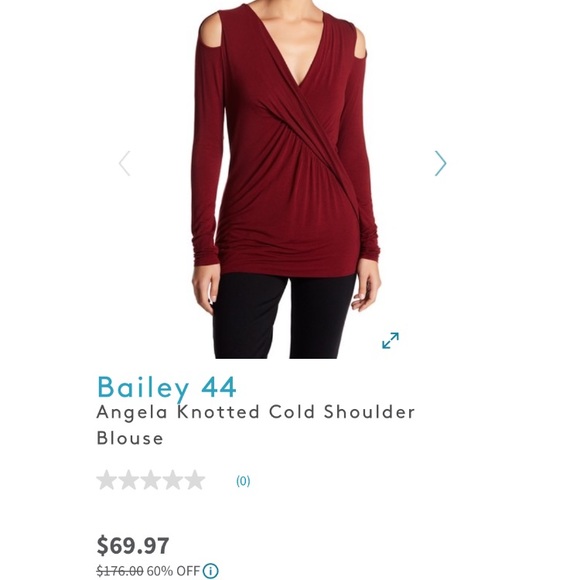Open the (0) reviews count link

coord(243,480)
